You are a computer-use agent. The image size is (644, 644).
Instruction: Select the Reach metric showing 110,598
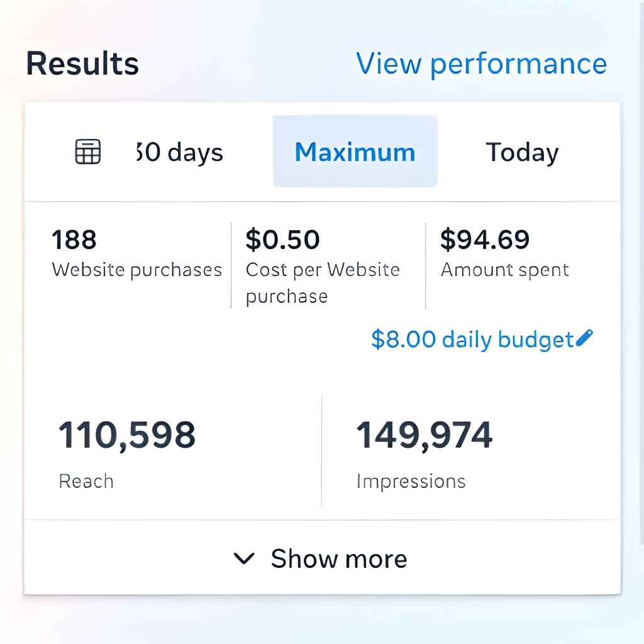coord(126,433)
